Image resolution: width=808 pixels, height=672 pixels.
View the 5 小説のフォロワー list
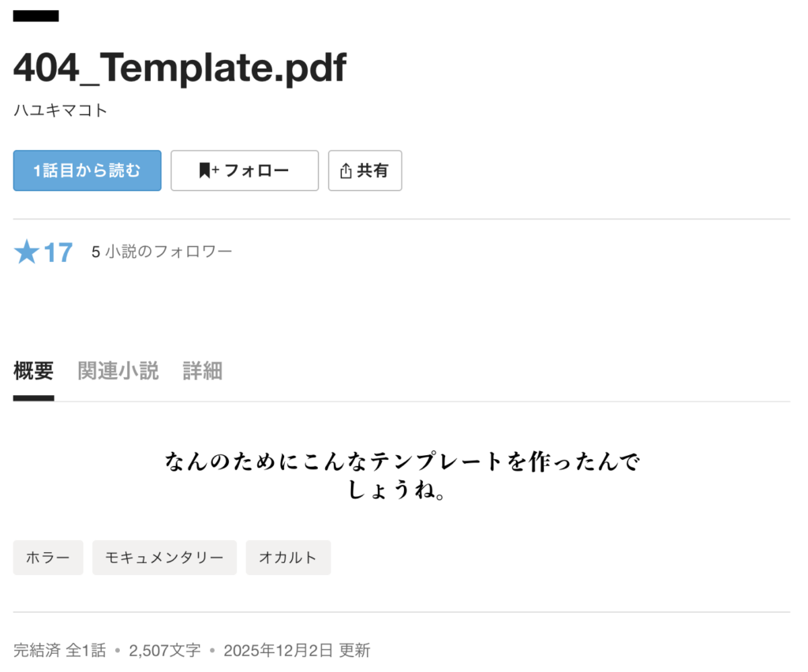point(162,252)
